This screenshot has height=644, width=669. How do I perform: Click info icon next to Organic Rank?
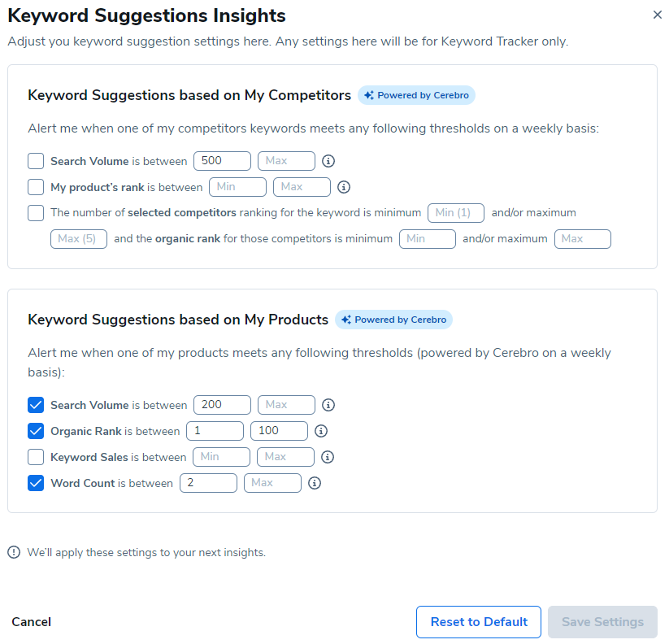click(321, 431)
